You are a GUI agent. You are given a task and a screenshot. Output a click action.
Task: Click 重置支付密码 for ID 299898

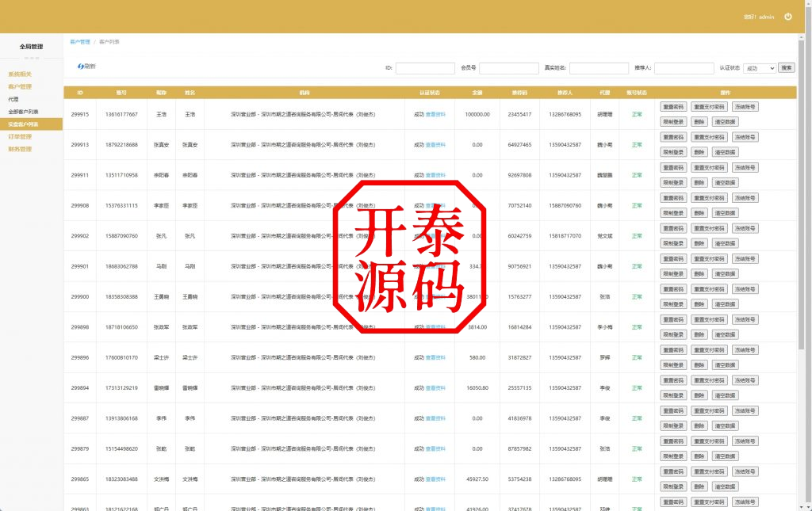pyautogui.click(x=709, y=319)
